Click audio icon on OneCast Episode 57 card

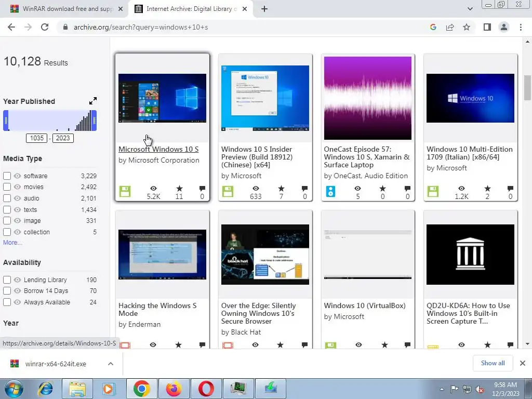click(330, 191)
